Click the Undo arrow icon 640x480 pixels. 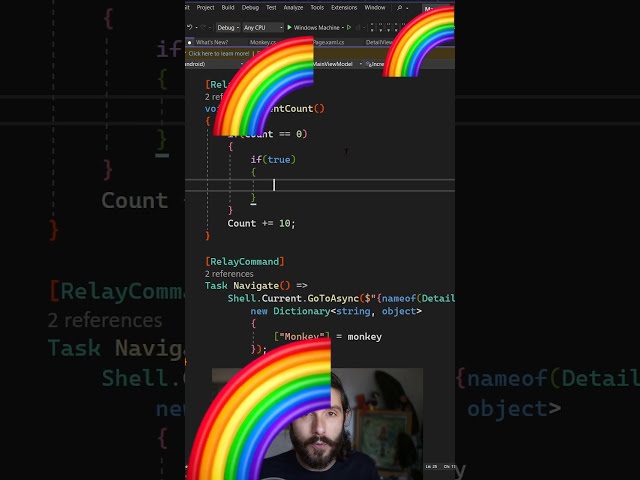(x=190, y=27)
